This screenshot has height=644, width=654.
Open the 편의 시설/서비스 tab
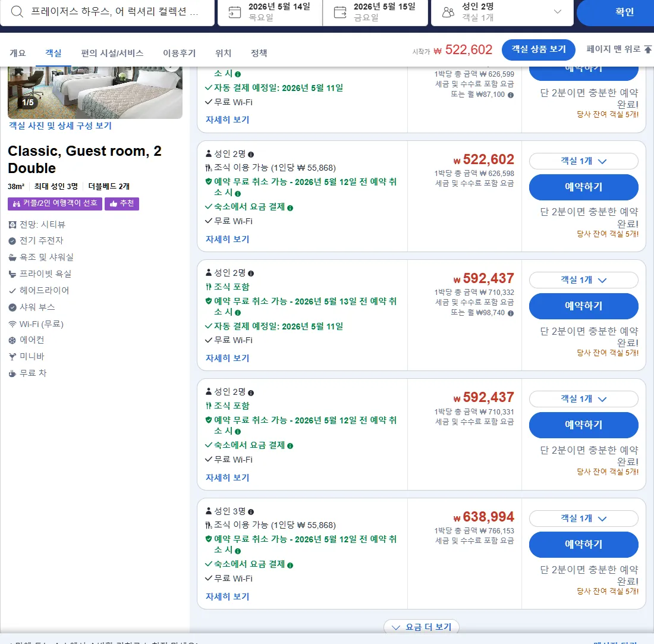point(112,53)
